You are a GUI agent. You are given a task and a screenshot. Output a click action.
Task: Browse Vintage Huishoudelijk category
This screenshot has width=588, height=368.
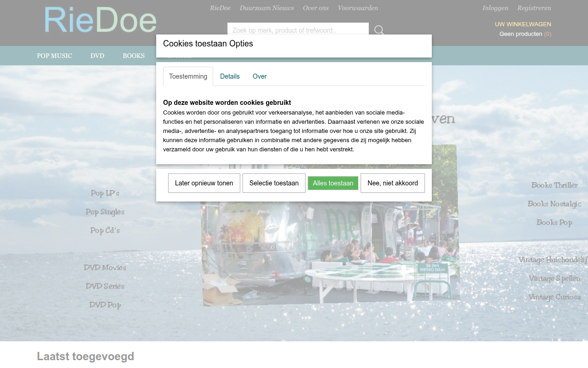553,260
